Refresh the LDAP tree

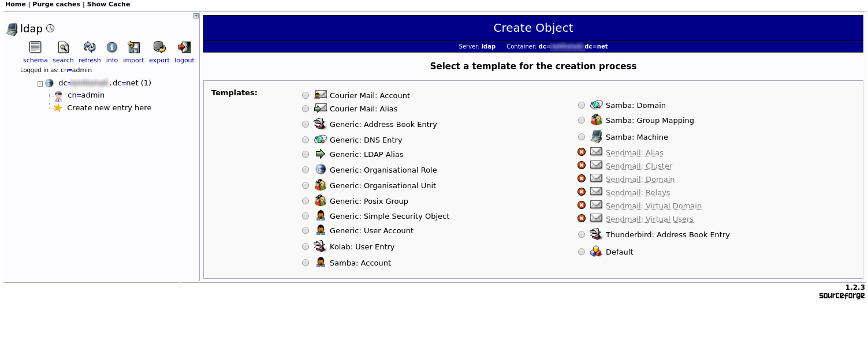click(x=90, y=47)
